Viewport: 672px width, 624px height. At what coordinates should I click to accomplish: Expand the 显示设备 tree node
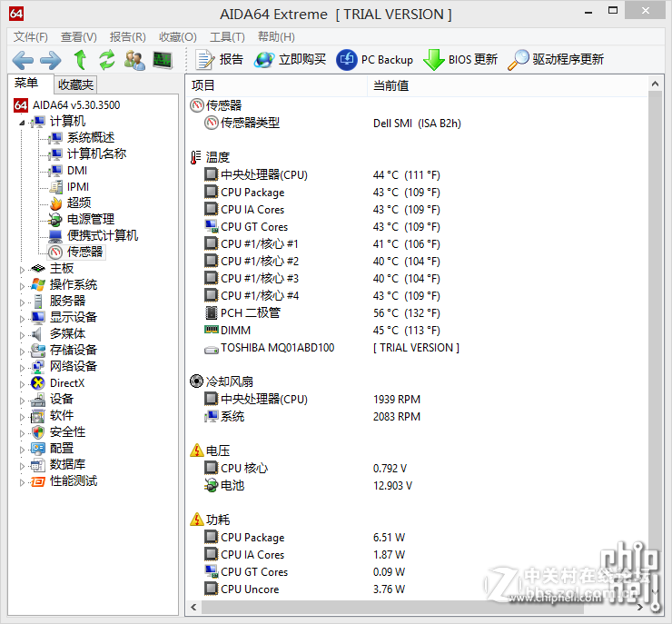click(22, 319)
